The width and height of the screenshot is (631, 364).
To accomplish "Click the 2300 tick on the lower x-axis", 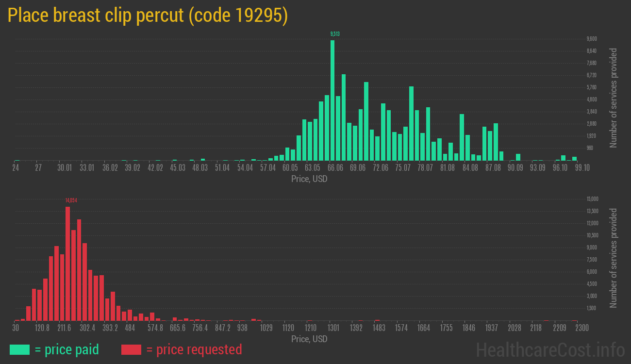I will click(582, 328).
